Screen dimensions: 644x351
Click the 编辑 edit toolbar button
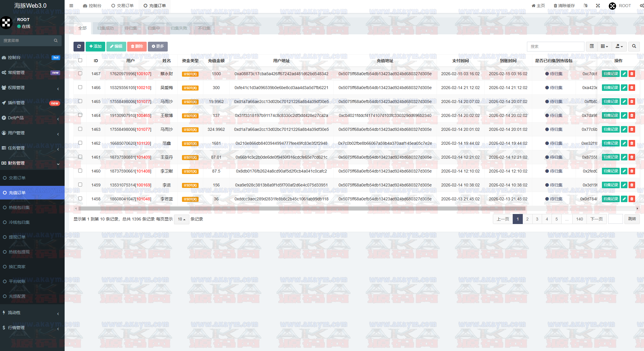(x=116, y=46)
